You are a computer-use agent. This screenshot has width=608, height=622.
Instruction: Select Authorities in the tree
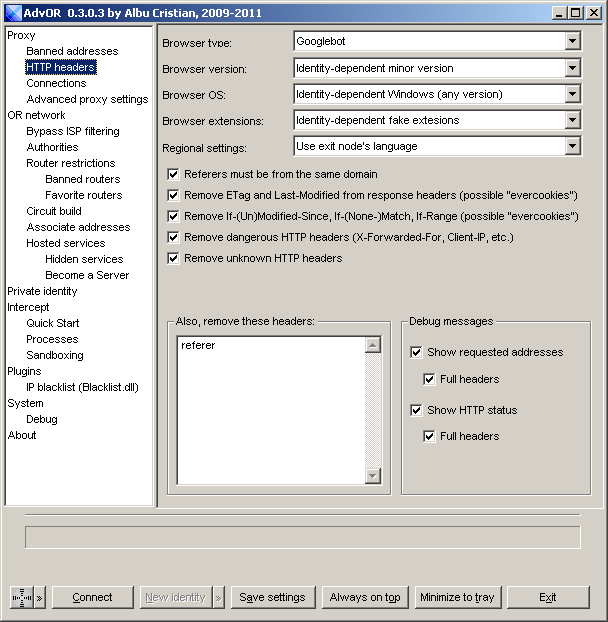click(x=52, y=147)
